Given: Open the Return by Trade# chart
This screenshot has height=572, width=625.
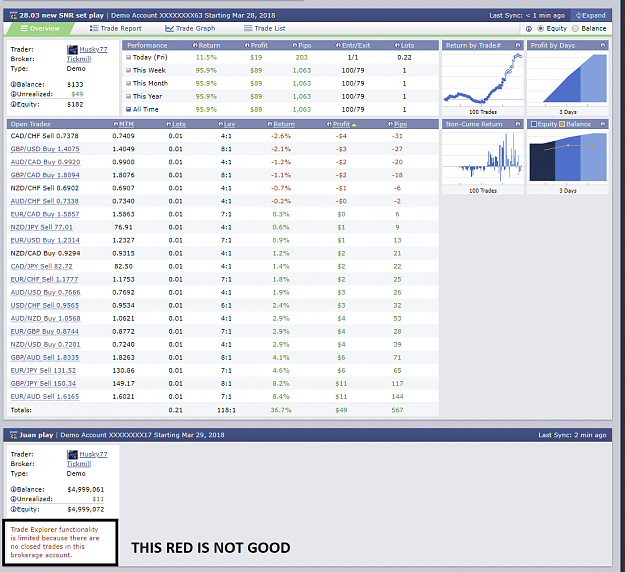Looking at the screenshot, I should point(483,79).
